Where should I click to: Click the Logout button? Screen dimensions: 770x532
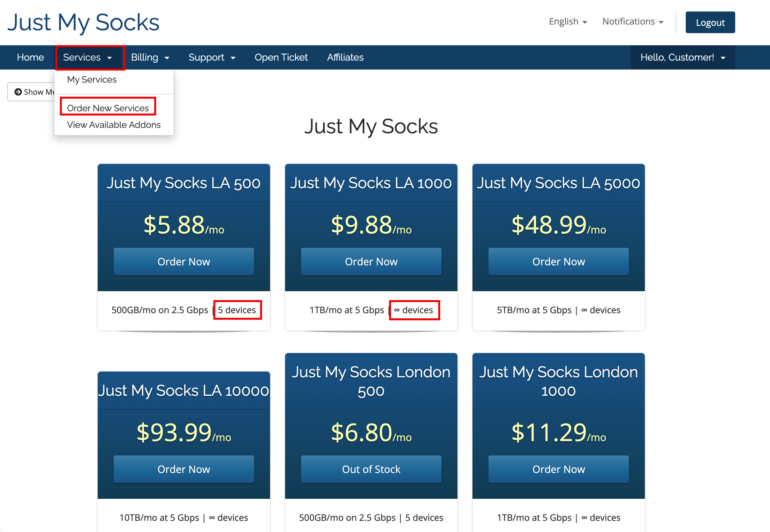coord(710,22)
